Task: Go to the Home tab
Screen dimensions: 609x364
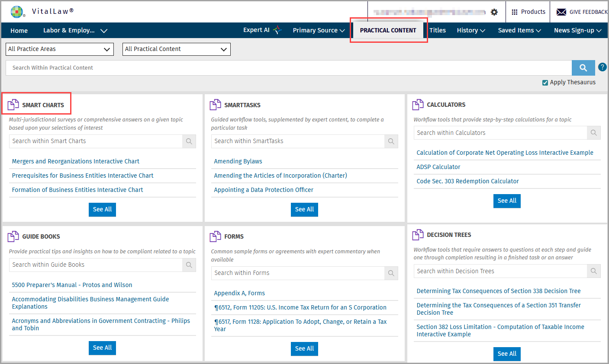Action: click(x=19, y=31)
